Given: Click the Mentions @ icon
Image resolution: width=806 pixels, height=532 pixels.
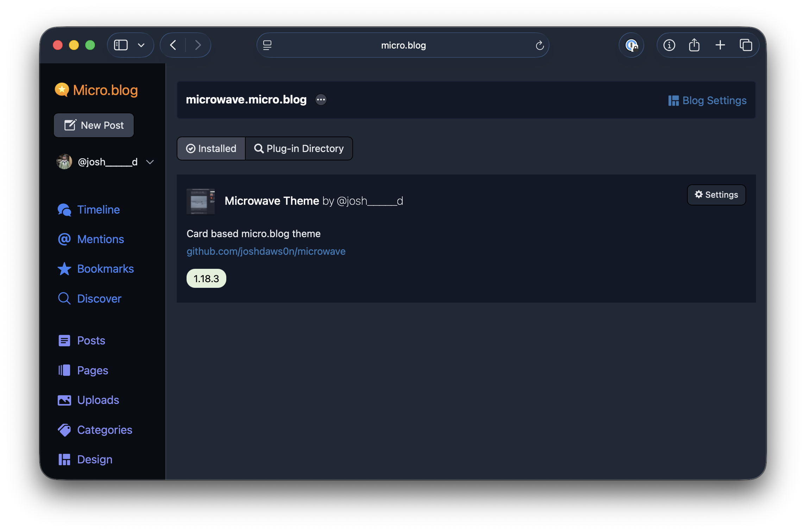Looking at the screenshot, I should (64, 239).
